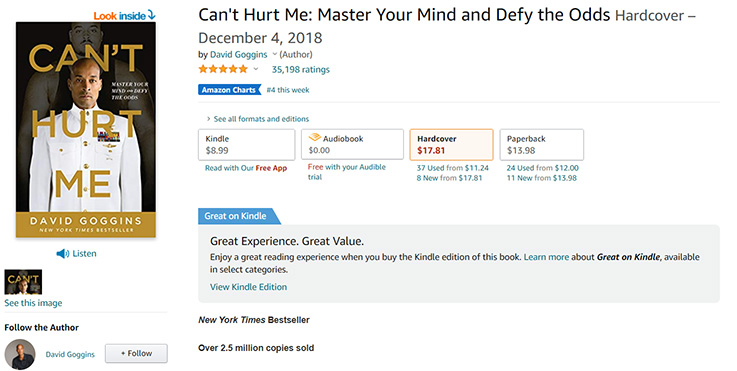Open 37 Used from $11.24 offers
Viewport: 737px width, 371px height.
pyautogui.click(x=453, y=168)
